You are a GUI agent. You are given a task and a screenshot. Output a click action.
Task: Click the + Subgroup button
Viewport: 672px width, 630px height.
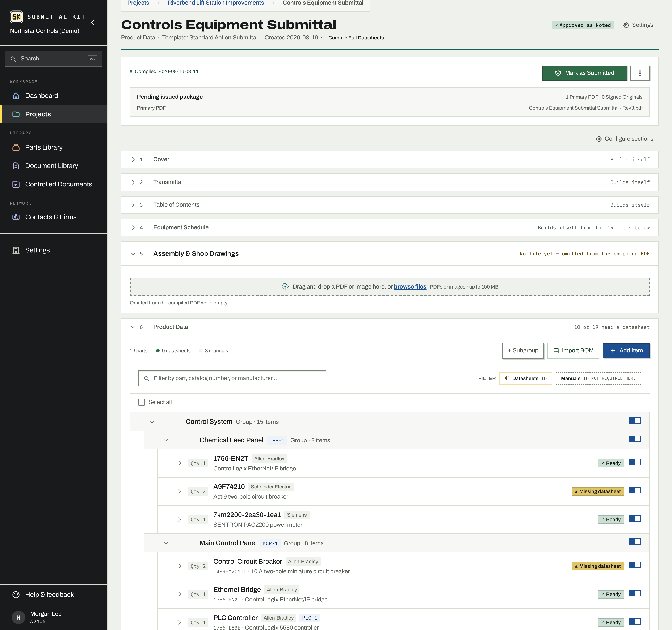(523, 351)
